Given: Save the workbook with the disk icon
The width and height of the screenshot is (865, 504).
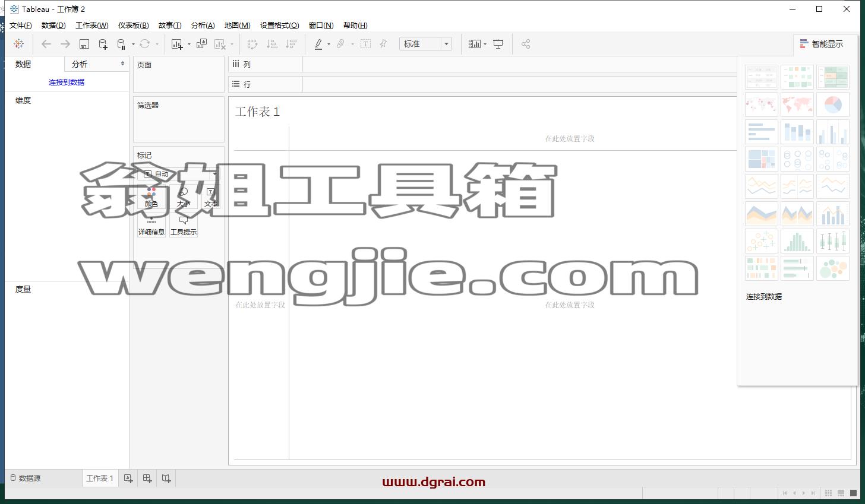Looking at the screenshot, I should 84,44.
